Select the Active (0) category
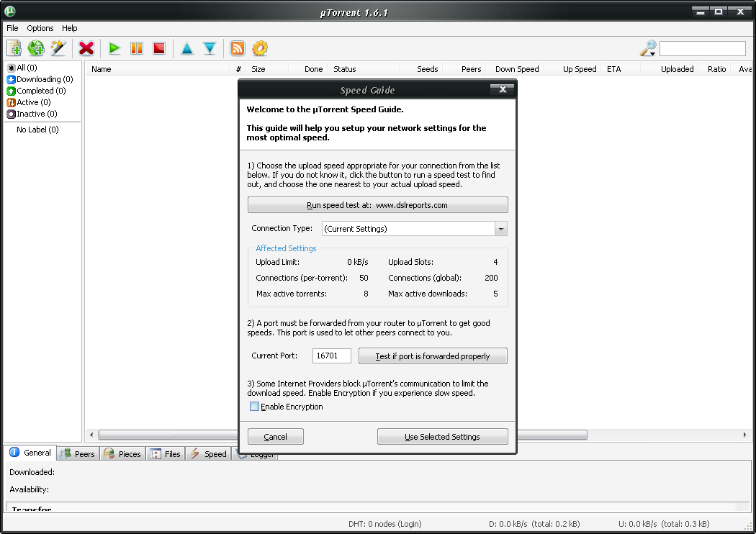This screenshot has width=756, height=534. point(29,103)
